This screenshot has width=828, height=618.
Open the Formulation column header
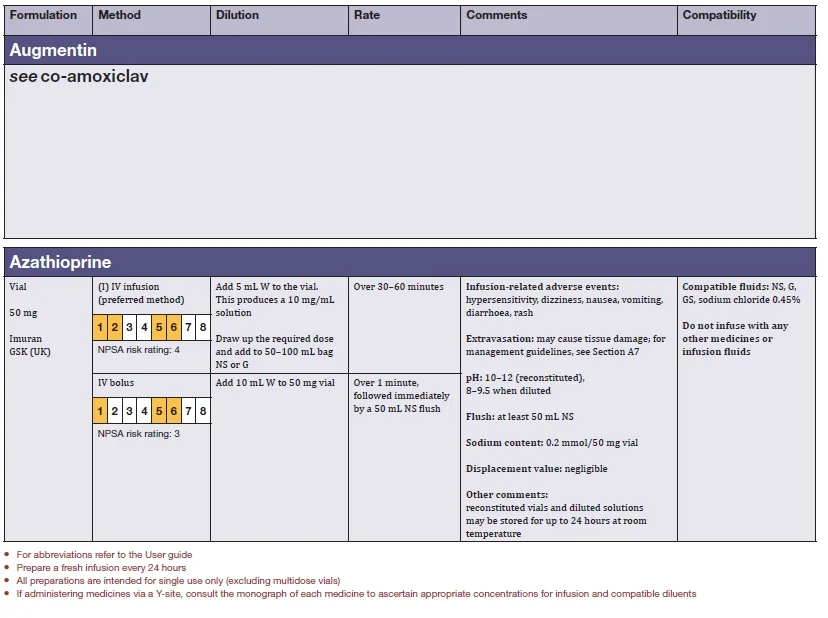point(43,15)
